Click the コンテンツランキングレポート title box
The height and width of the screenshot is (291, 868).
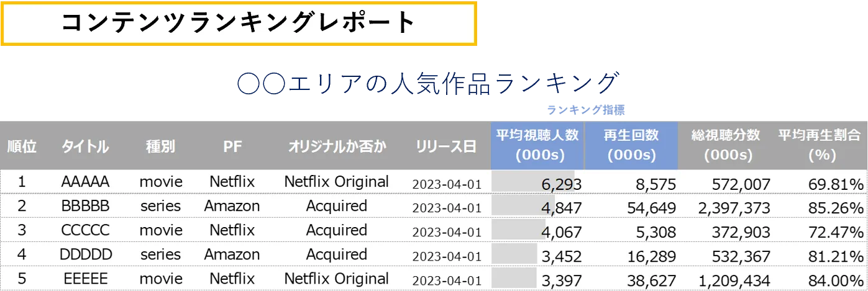(239, 23)
